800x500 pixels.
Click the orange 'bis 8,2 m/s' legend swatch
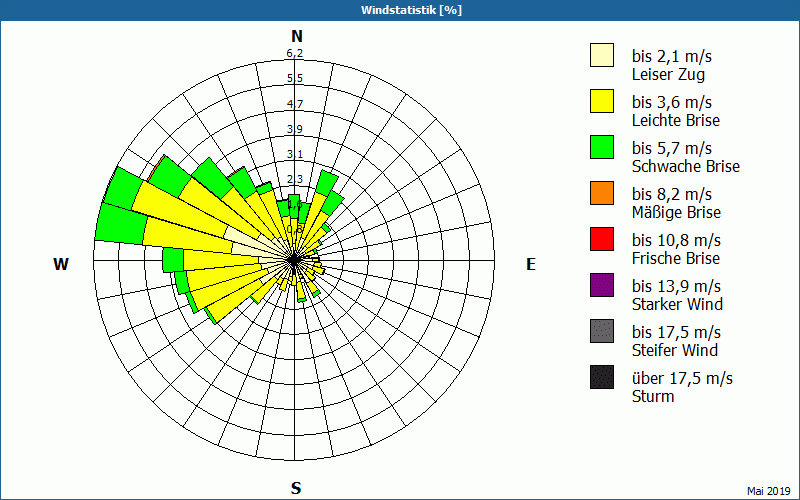pyautogui.click(x=602, y=193)
